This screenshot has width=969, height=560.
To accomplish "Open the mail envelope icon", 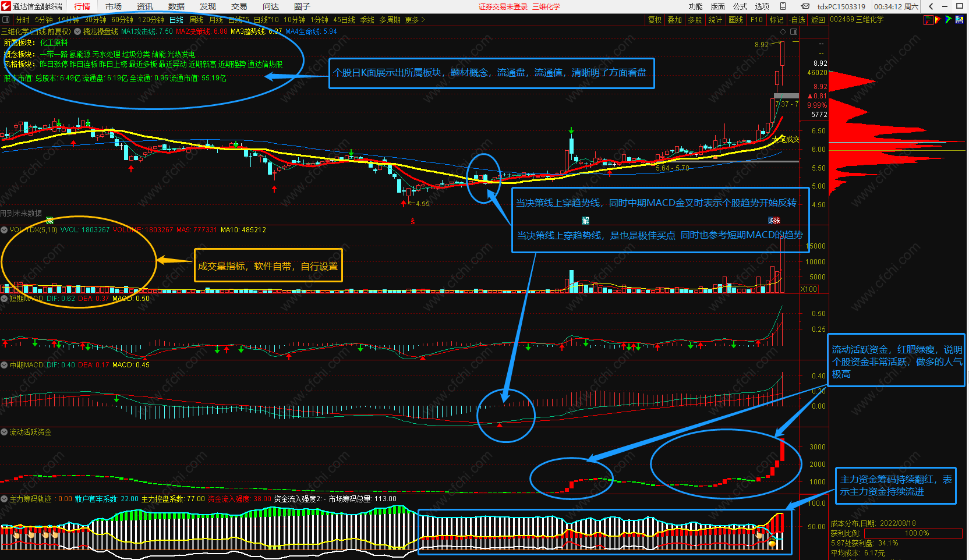I will (805, 6).
